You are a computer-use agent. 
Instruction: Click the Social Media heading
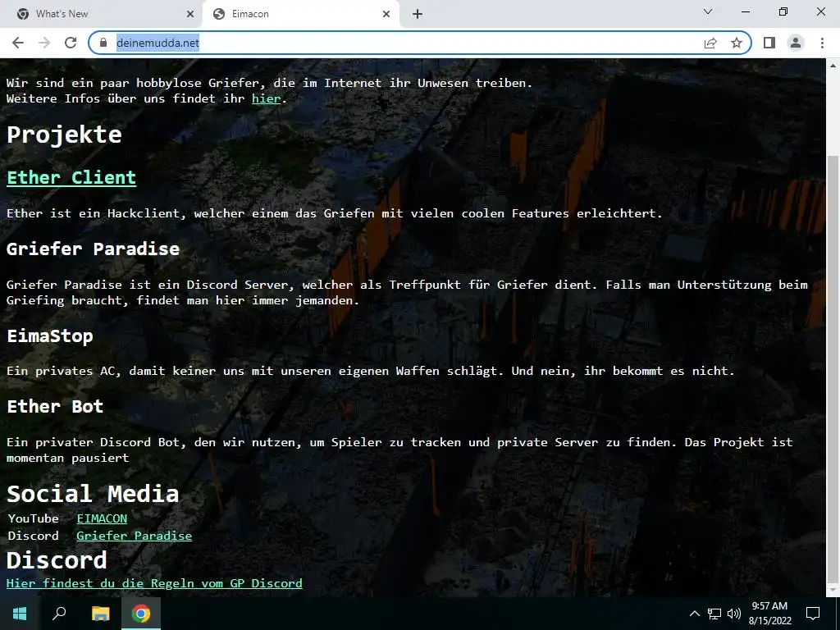(x=93, y=494)
